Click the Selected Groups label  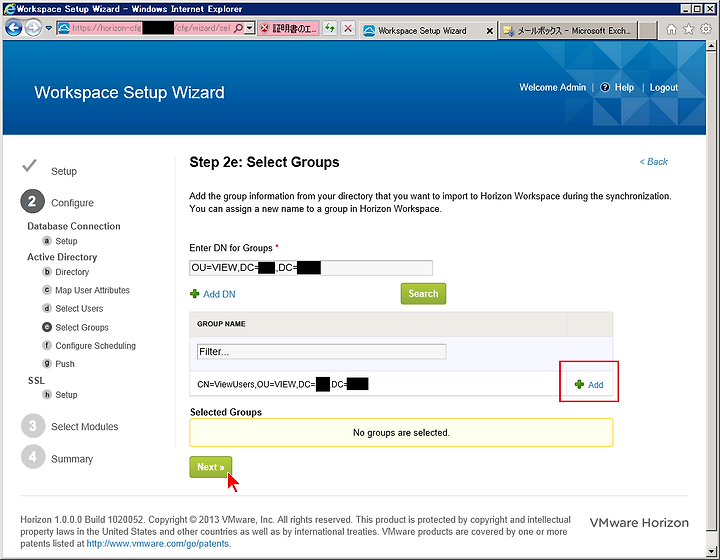tap(226, 412)
